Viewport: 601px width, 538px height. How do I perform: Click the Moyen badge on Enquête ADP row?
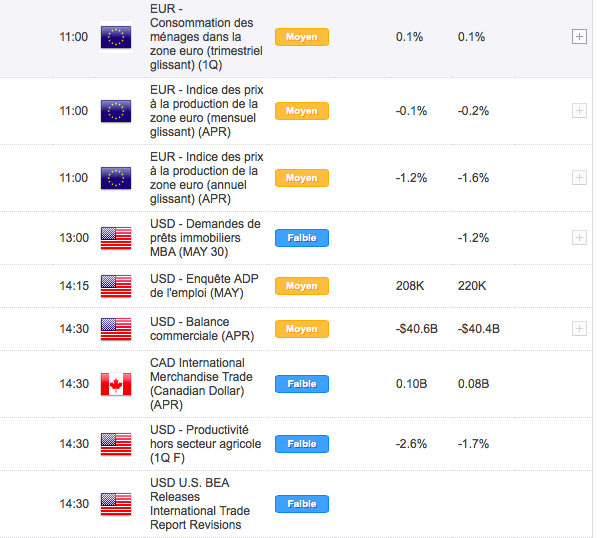point(301,286)
